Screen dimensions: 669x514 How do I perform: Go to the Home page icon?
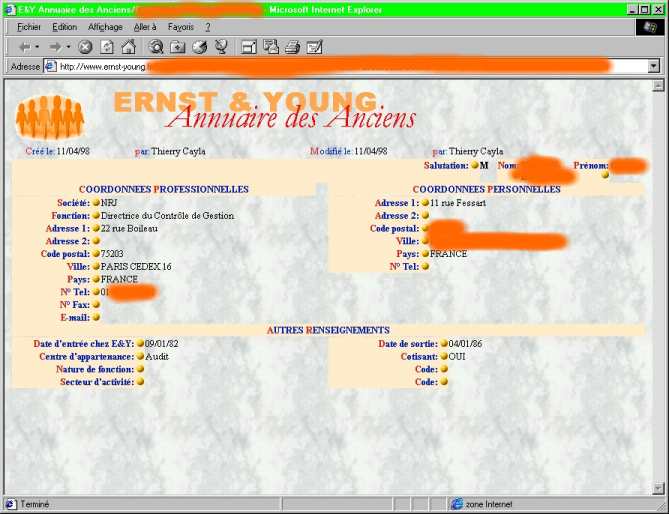coord(128,47)
